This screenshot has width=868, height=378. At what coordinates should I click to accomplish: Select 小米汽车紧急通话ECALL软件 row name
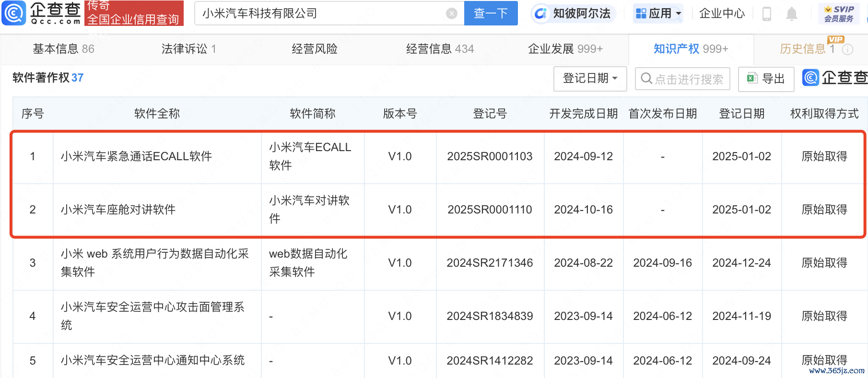(x=136, y=156)
